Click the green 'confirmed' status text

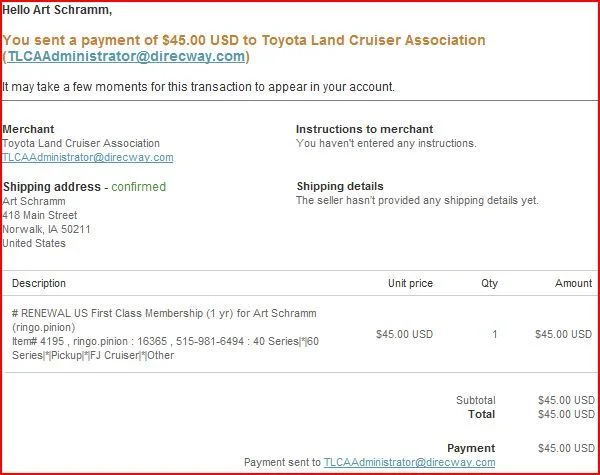pos(139,187)
